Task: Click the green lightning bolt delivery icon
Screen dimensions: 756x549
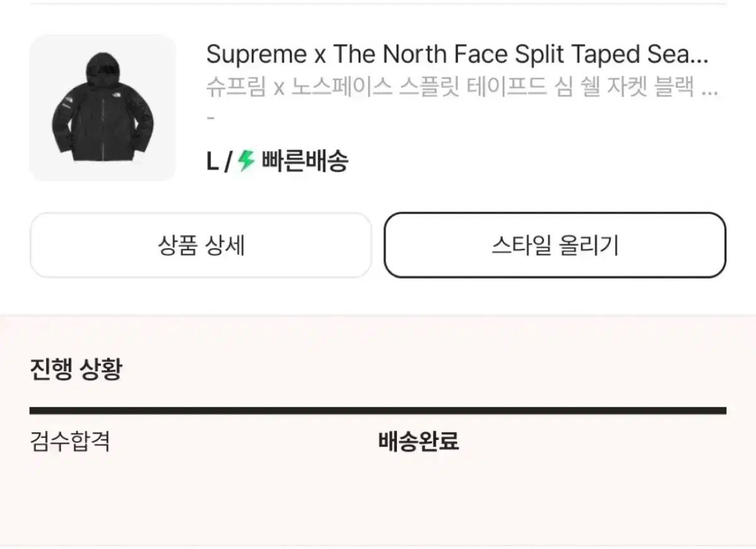Action: (x=246, y=162)
